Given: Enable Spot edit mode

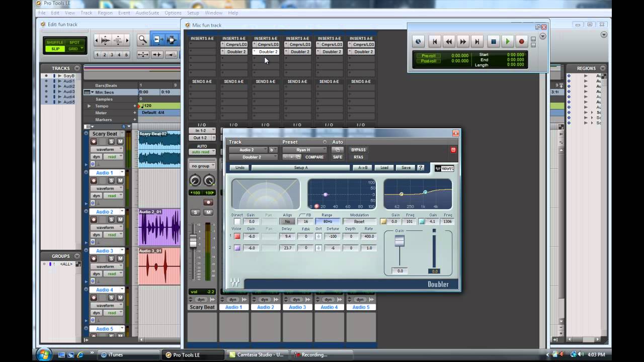Looking at the screenshot, I should click(x=74, y=42).
